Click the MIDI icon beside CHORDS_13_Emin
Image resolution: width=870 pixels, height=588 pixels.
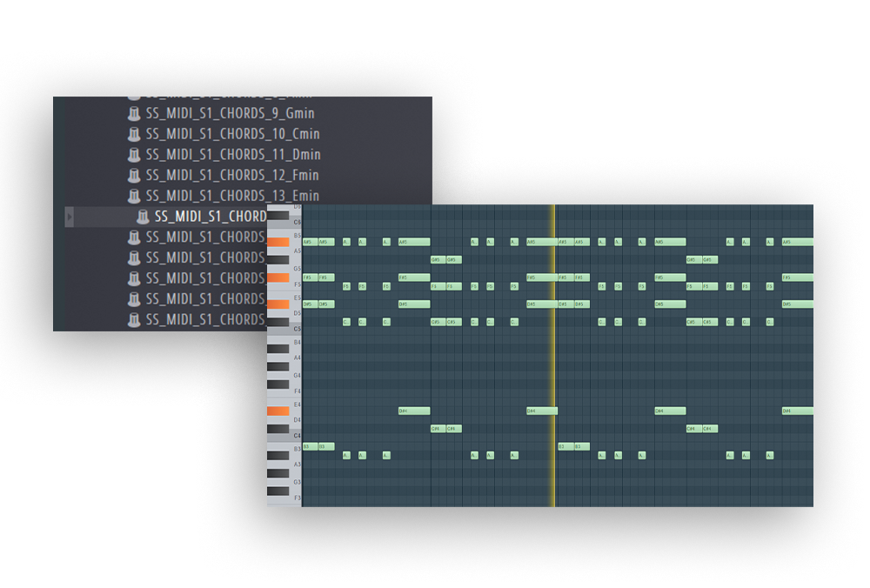134,196
